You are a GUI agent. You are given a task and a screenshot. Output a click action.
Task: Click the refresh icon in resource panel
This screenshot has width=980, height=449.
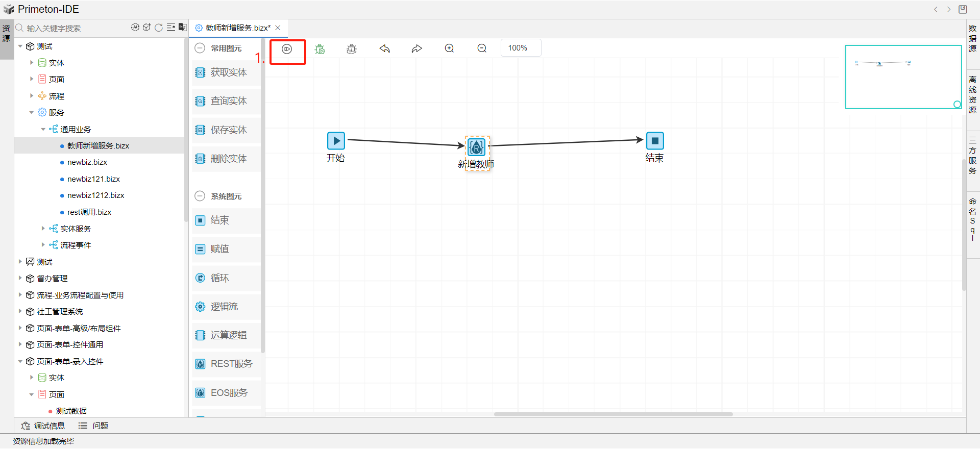(x=159, y=28)
